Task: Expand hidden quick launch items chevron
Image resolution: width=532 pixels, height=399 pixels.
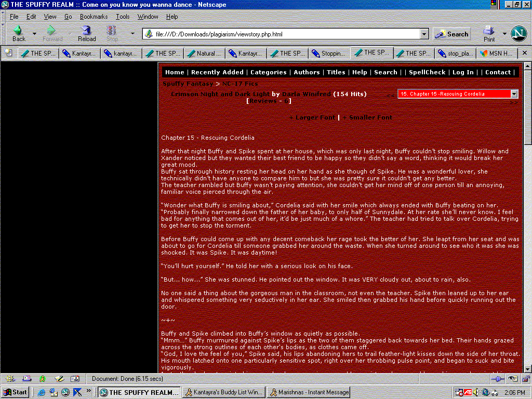Action: (x=88, y=391)
